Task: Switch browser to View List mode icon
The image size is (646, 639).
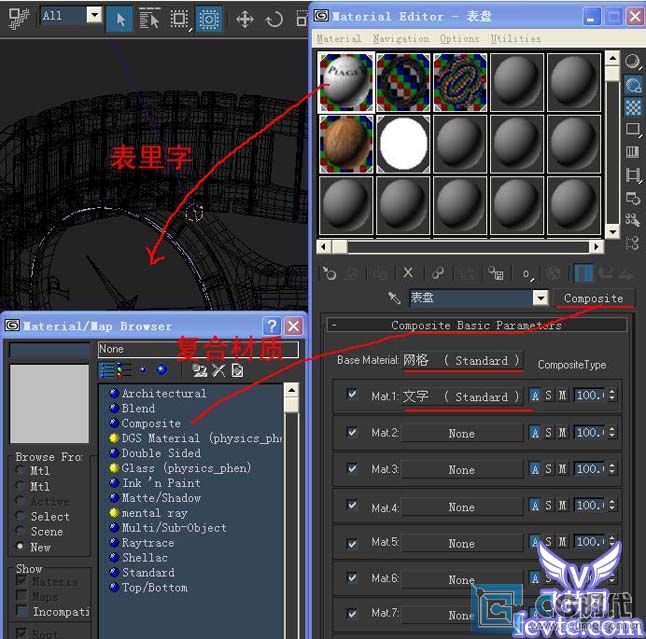Action: [x=107, y=370]
